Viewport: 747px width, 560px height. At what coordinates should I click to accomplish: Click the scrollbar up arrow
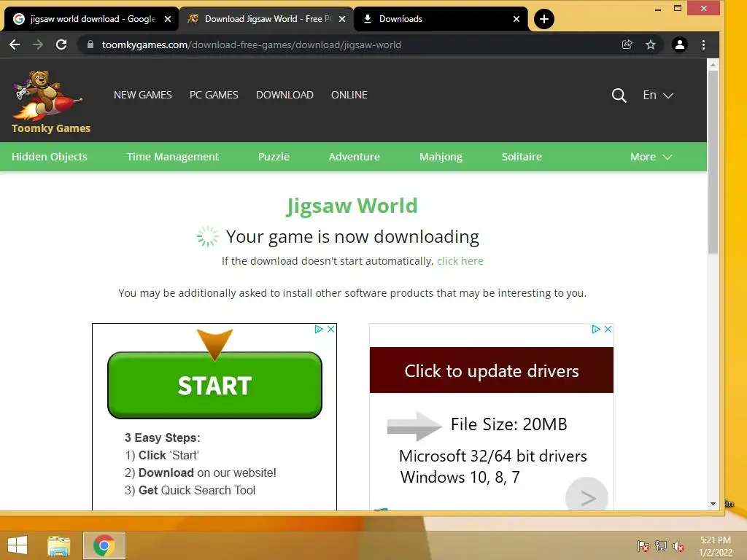coord(713,64)
